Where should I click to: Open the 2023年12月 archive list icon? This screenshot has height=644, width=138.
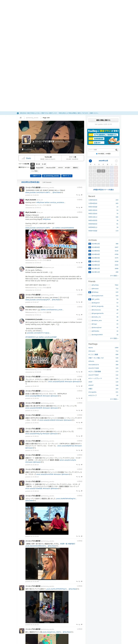pos(90,269)
